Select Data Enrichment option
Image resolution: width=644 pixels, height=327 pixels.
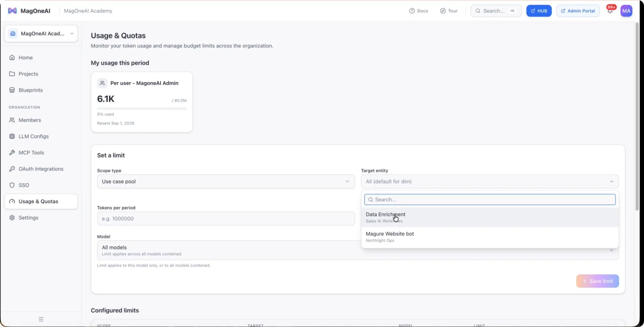click(x=490, y=217)
